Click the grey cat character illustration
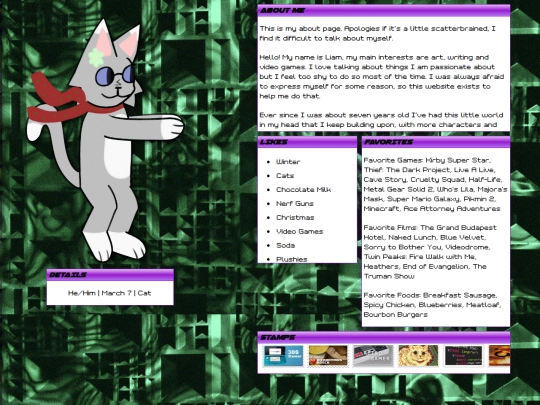Screen dimensions: 540x405 (x=105, y=141)
